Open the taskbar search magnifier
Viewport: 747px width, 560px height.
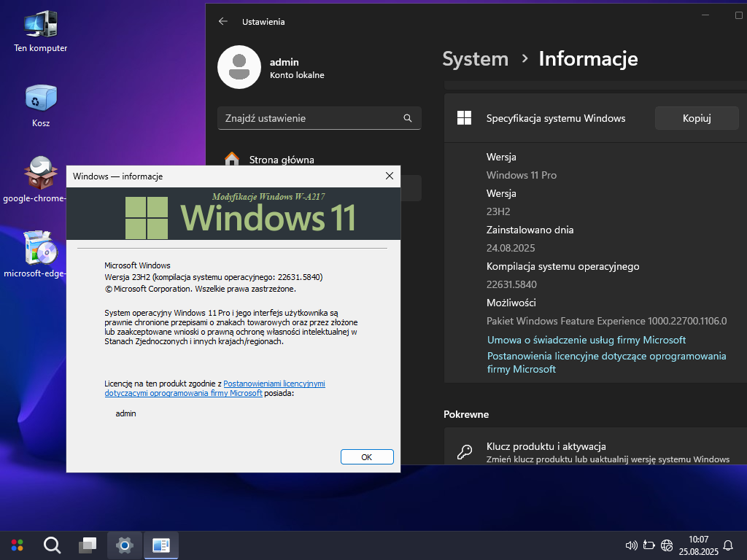coord(52,545)
